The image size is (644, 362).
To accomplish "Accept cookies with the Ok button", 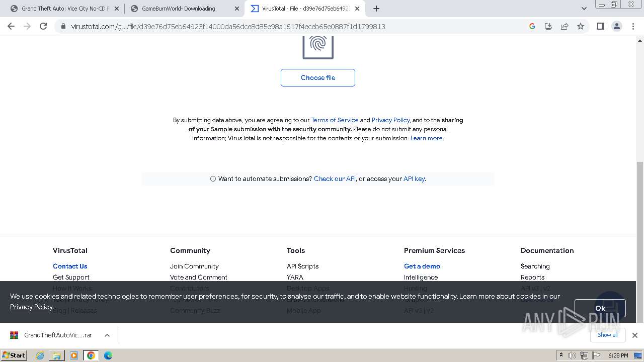I will click(x=600, y=308).
